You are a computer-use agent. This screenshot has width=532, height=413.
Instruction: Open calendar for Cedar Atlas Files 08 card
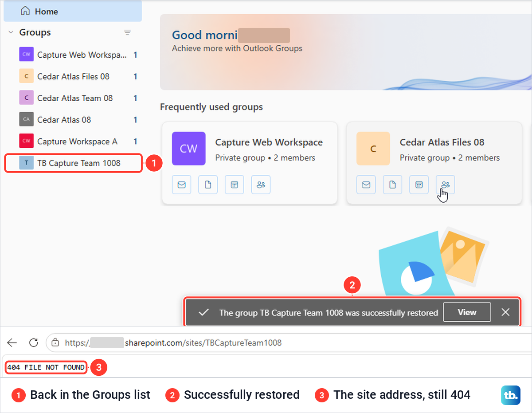point(419,185)
